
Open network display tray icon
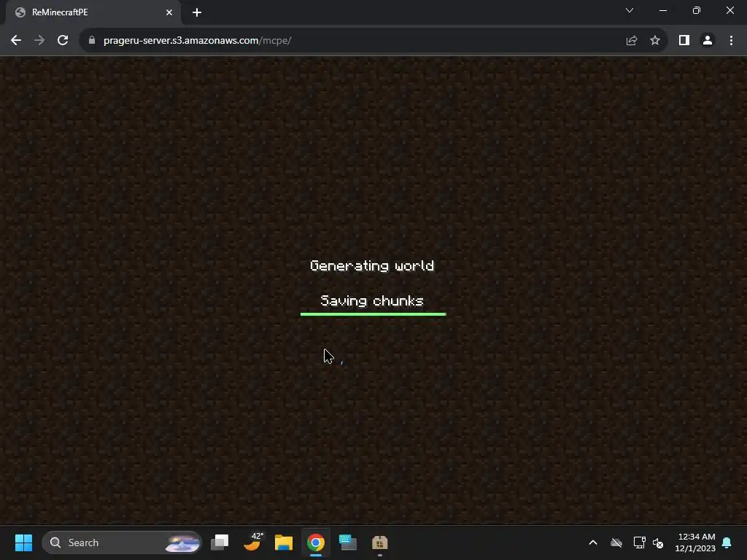point(639,542)
